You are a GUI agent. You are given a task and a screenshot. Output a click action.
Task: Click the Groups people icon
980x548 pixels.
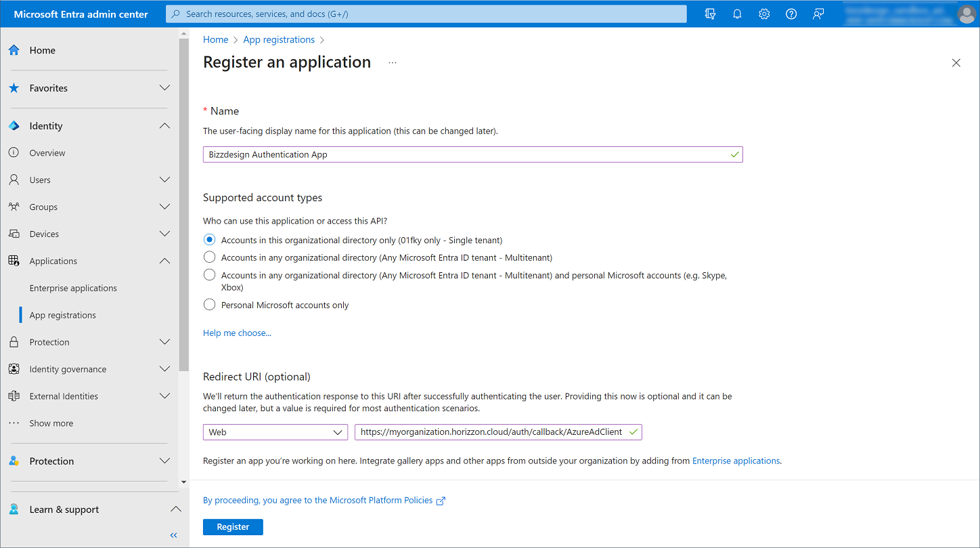(14, 207)
